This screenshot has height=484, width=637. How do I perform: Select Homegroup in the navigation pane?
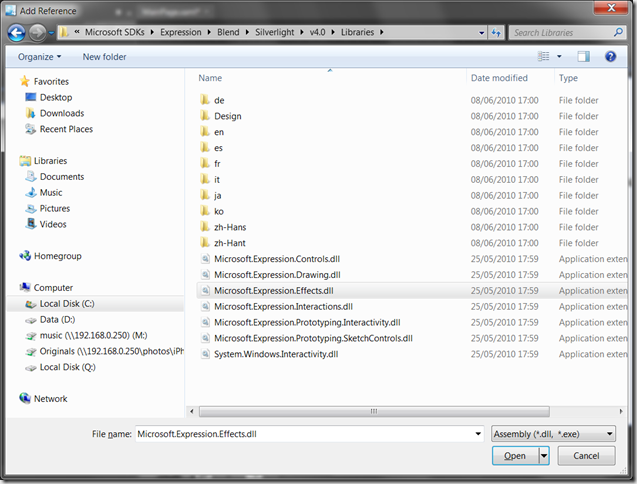click(x=57, y=256)
